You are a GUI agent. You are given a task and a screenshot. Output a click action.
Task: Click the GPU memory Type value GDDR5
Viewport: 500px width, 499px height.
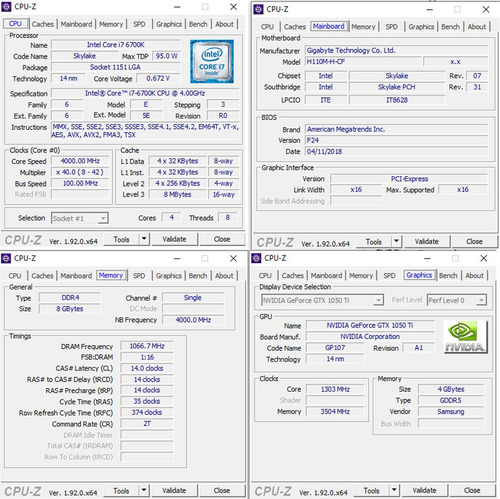(451, 400)
